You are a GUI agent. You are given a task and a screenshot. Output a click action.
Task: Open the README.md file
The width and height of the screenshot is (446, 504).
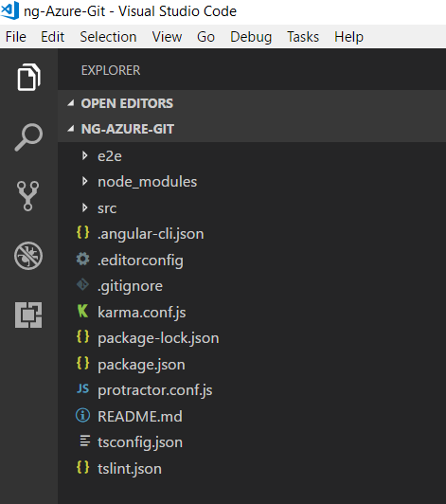click(x=140, y=417)
